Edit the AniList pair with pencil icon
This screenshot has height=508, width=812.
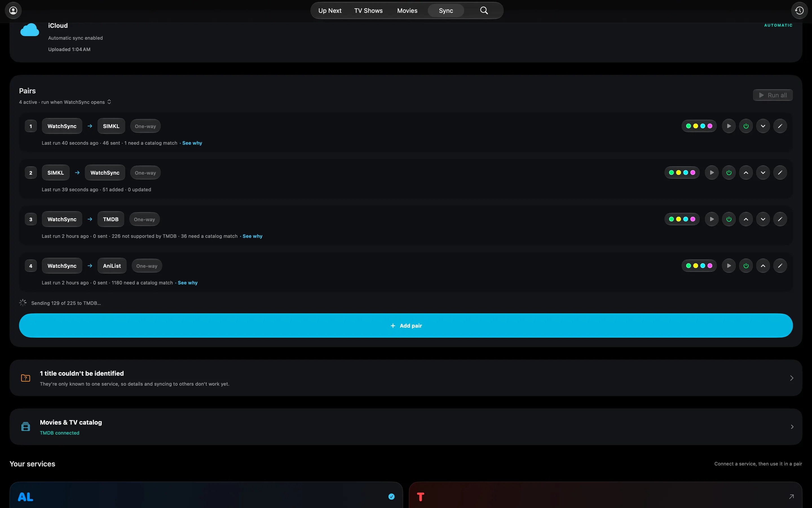pyautogui.click(x=780, y=266)
